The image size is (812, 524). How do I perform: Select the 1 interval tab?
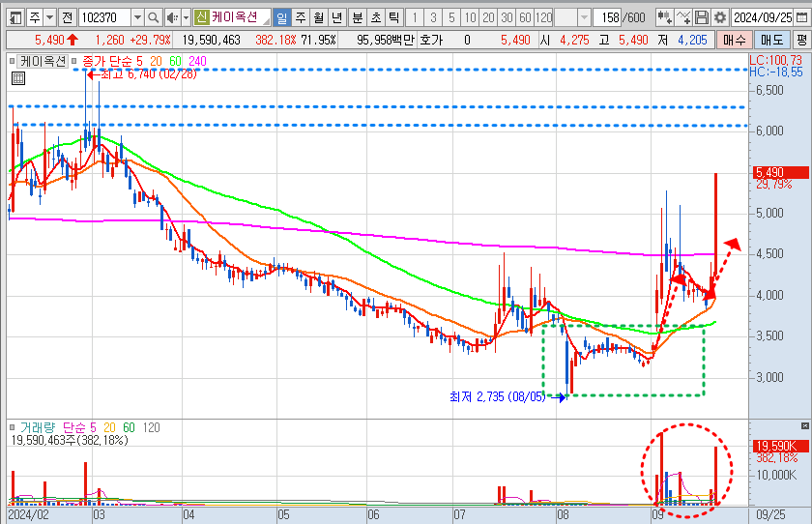pos(415,18)
